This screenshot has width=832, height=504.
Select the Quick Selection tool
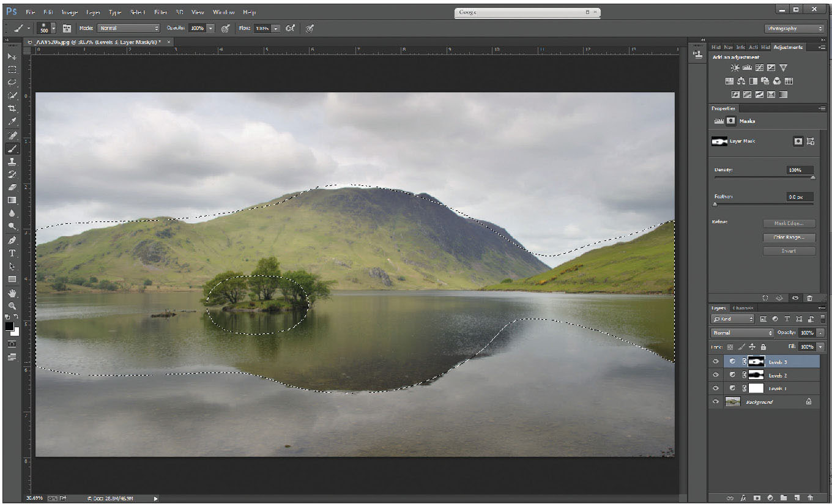[12, 95]
